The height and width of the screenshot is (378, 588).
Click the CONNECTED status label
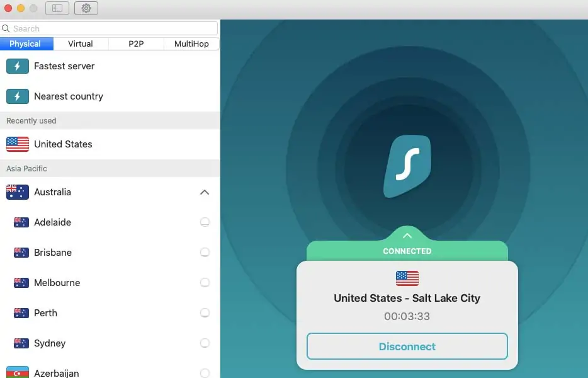pos(407,251)
